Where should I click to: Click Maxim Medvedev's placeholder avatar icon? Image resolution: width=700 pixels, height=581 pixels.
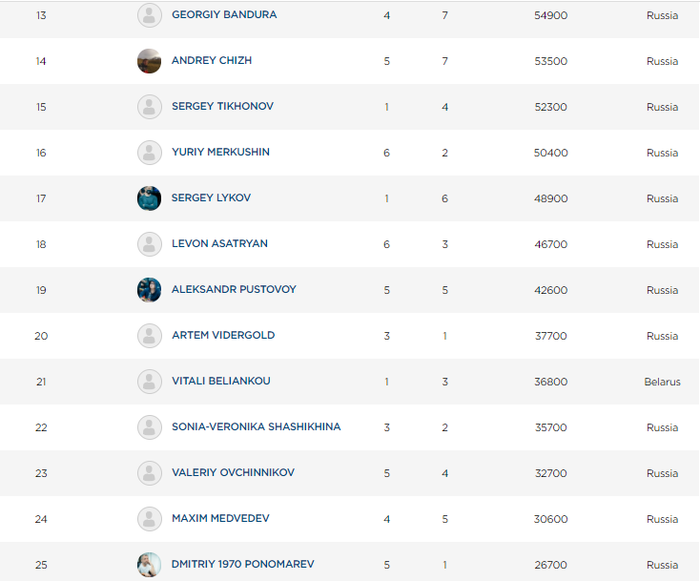[x=149, y=519]
